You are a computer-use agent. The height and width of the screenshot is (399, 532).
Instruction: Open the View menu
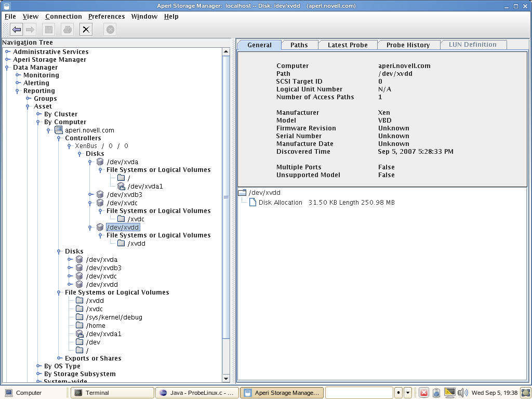(31, 16)
